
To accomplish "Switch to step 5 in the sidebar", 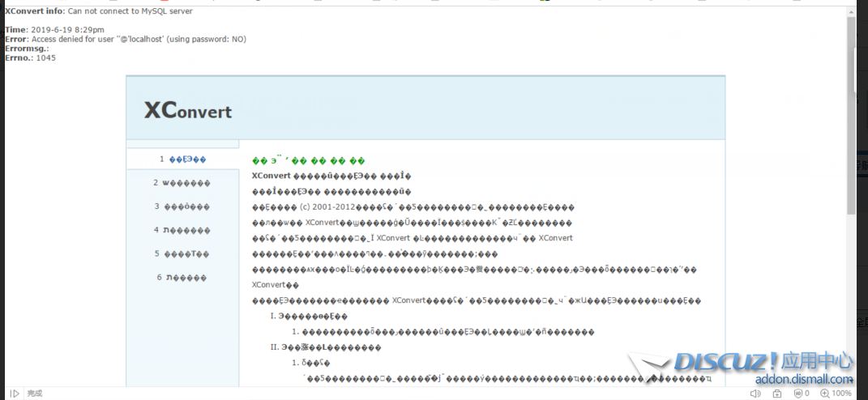I will pyautogui.click(x=182, y=253).
